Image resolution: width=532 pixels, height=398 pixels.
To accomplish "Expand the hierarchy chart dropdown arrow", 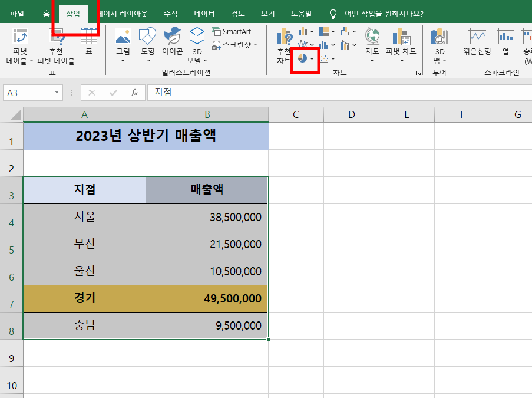I will pyautogui.click(x=333, y=32).
